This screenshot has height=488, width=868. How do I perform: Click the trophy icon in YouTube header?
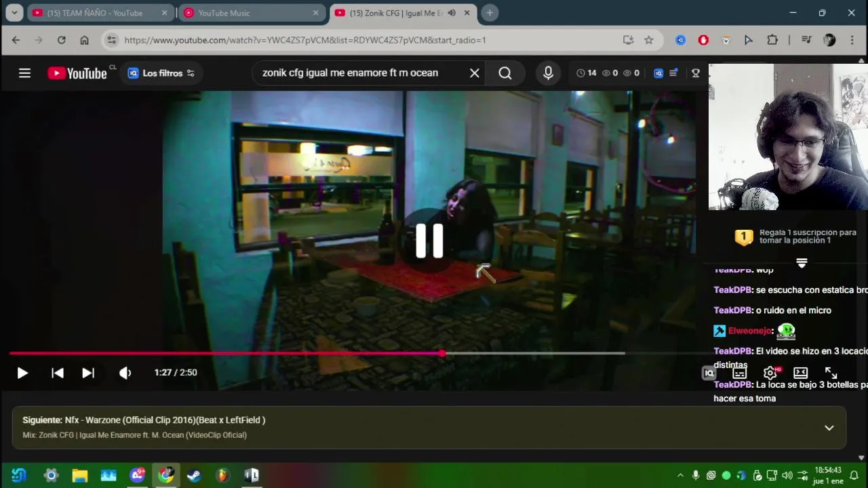pyautogui.click(x=696, y=73)
